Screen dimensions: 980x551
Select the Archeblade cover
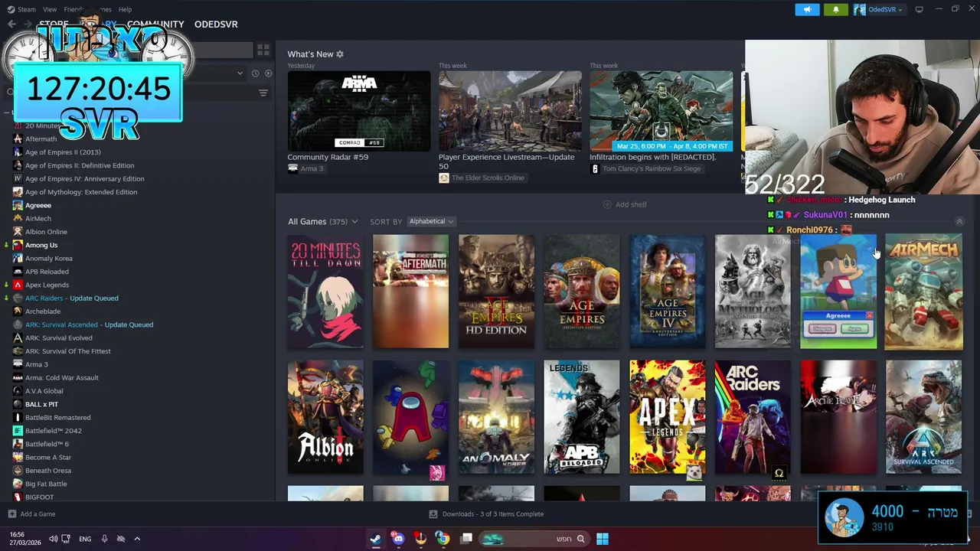point(838,417)
